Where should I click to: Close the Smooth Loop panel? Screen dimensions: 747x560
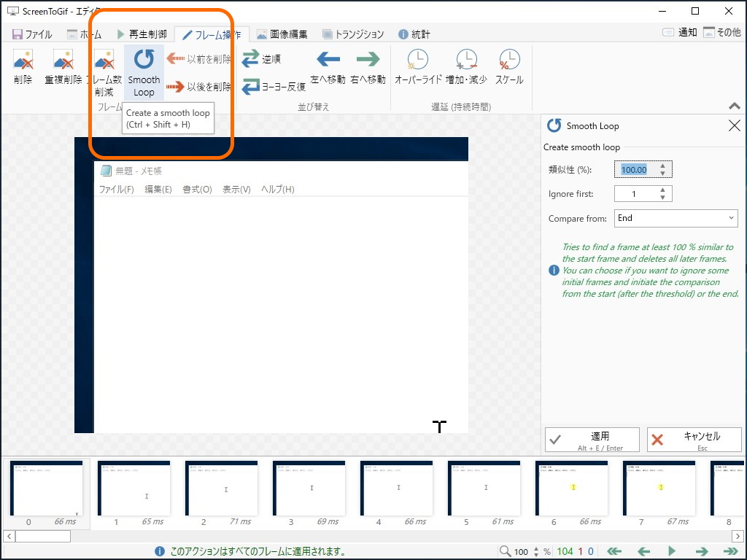[734, 125]
